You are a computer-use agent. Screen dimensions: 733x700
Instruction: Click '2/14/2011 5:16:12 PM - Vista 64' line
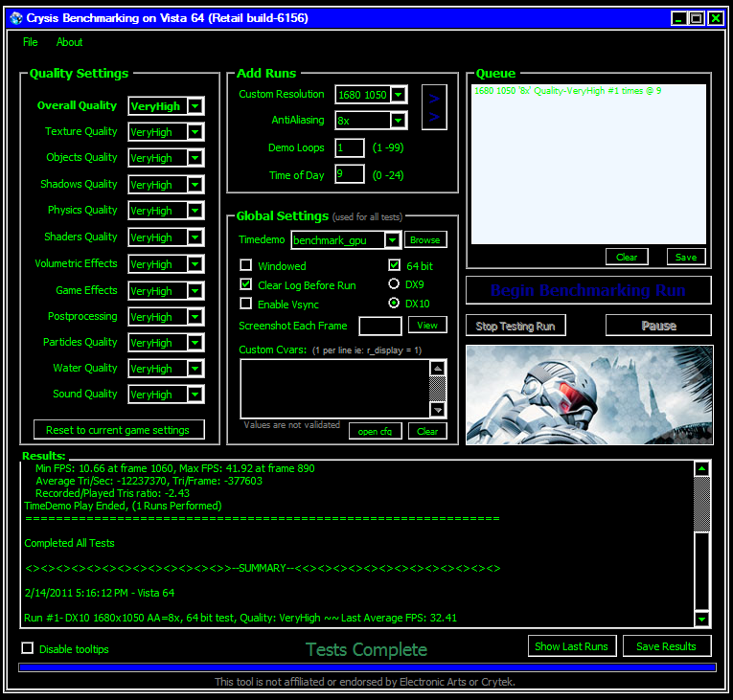99,593
